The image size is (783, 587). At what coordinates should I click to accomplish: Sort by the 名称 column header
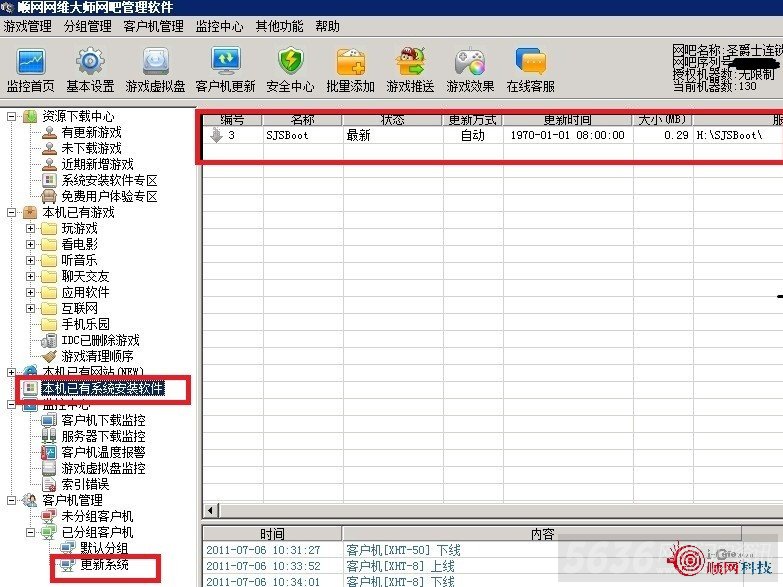tap(303, 120)
